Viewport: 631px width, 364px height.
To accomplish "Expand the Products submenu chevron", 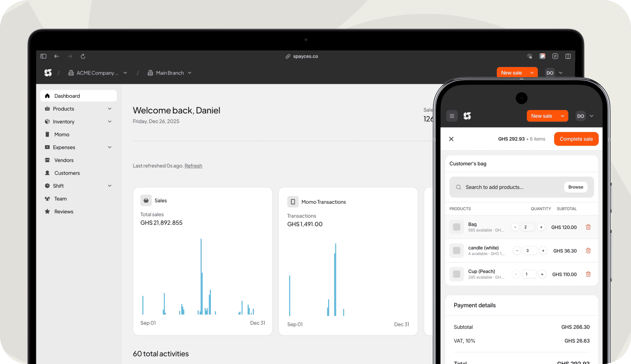I will [110, 109].
